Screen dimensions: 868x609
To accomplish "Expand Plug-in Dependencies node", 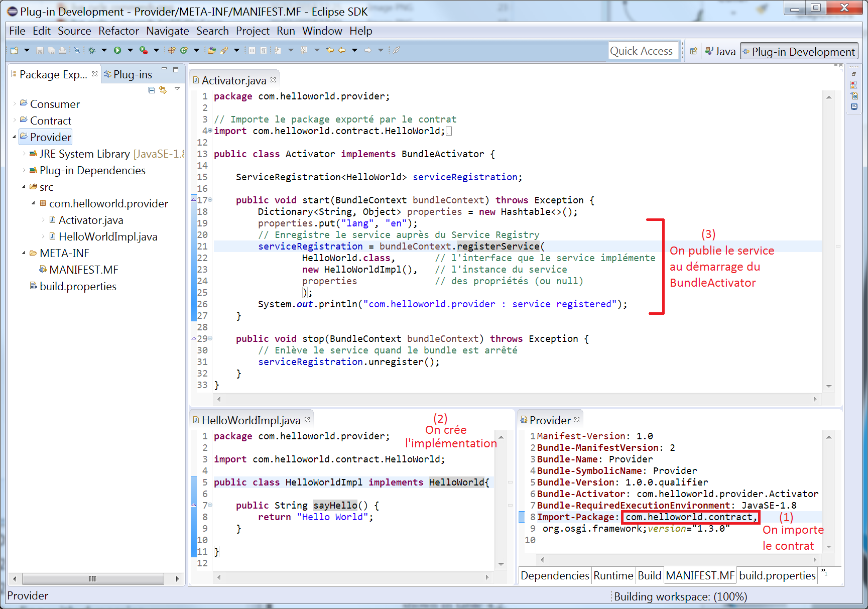I will 24,170.
